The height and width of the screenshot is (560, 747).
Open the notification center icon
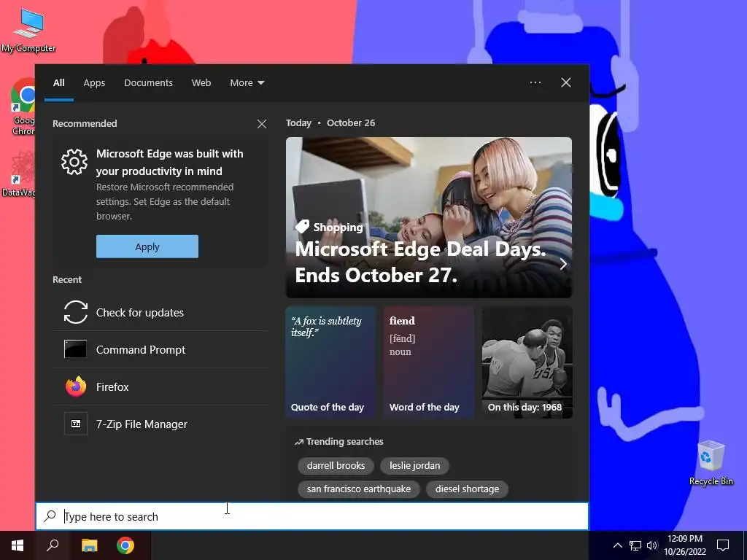(723, 545)
